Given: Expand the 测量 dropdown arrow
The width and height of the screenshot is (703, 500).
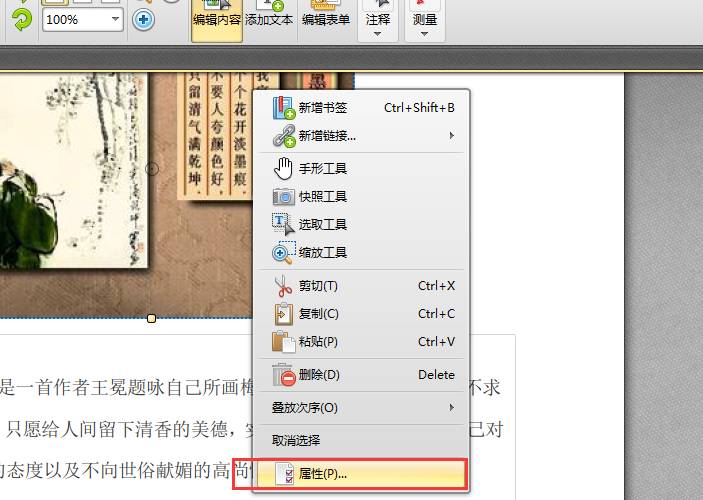Looking at the screenshot, I should pyautogui.click(x=425, y=34).
